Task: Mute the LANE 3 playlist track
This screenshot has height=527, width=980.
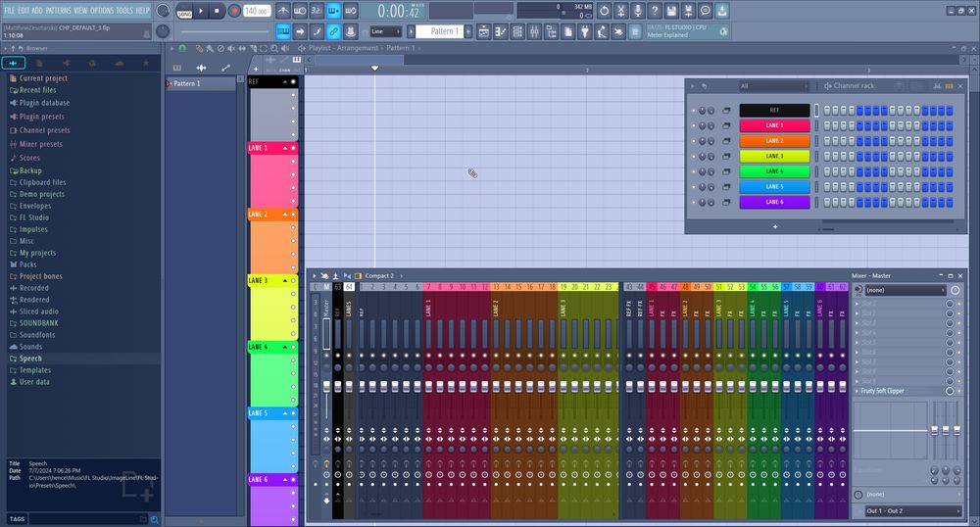Action: [293, 280]
